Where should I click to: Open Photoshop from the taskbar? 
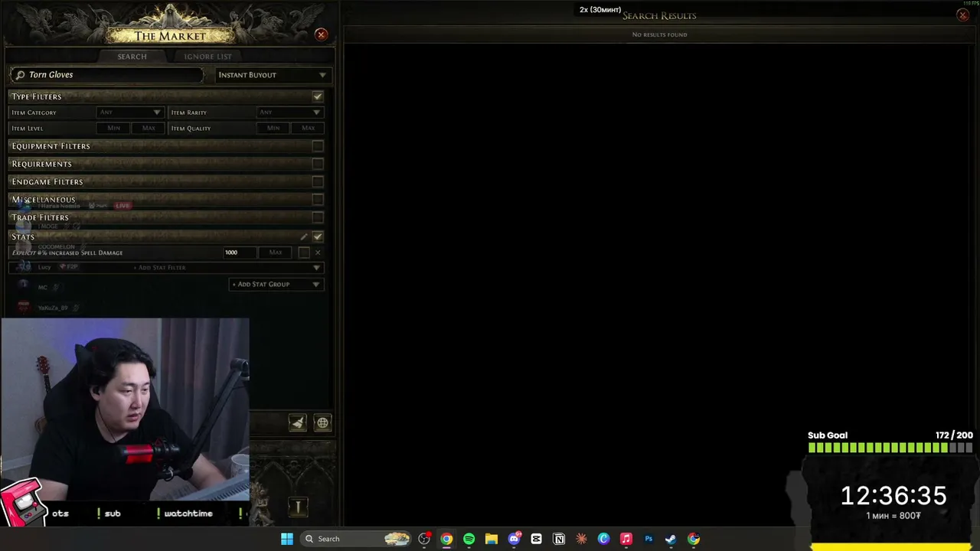click(648, 539)
